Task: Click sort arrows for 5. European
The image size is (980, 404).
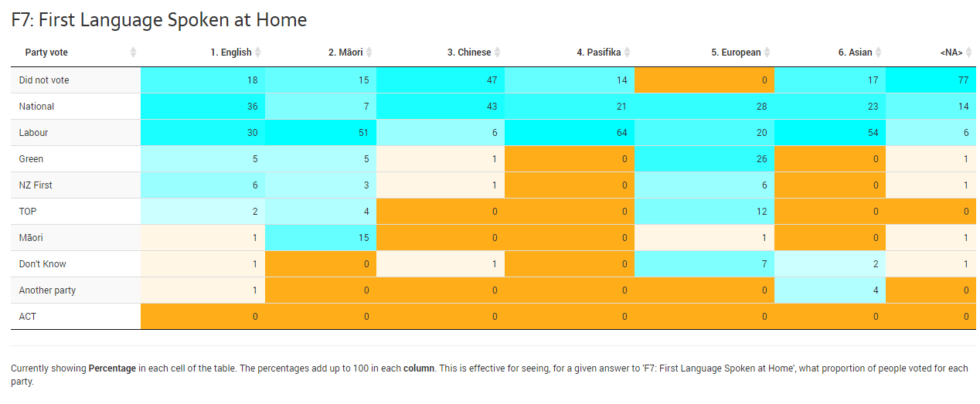Action: (x=767, y=53)
